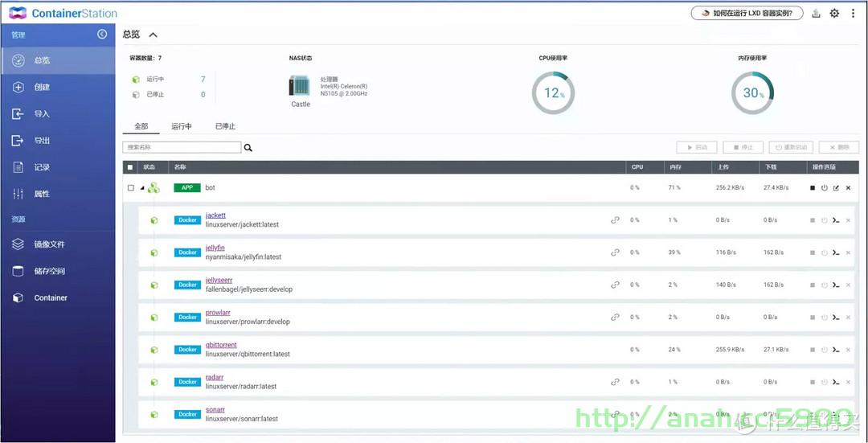The height and width of the screenshot is (443, 868).
Task: Stop the bot application
Action: tap(812, 187)
